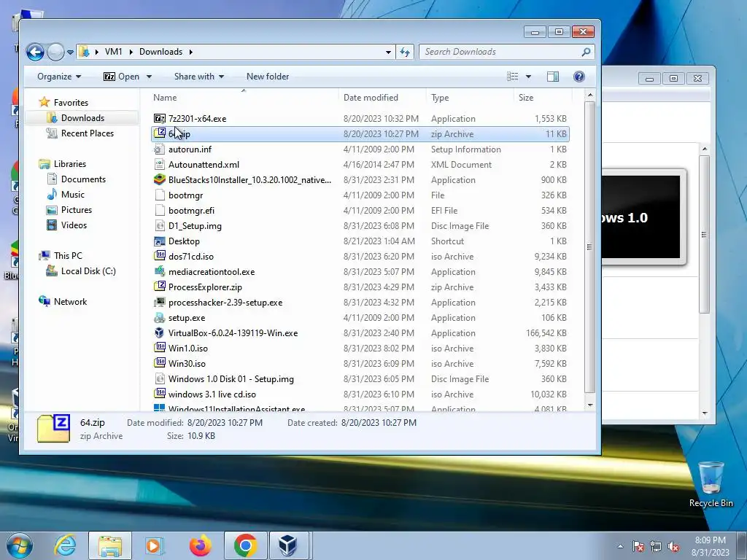Select ProcessExplorer.zip icon
Viewport: 747px width, 560px height.
coord(160,287)
